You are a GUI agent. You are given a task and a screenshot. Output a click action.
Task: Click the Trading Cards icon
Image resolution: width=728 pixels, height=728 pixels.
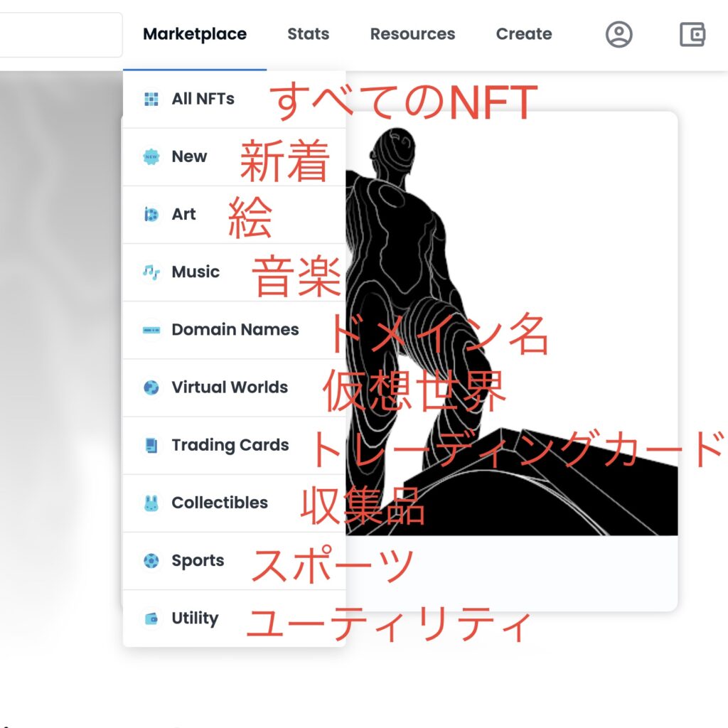point(151,445)
